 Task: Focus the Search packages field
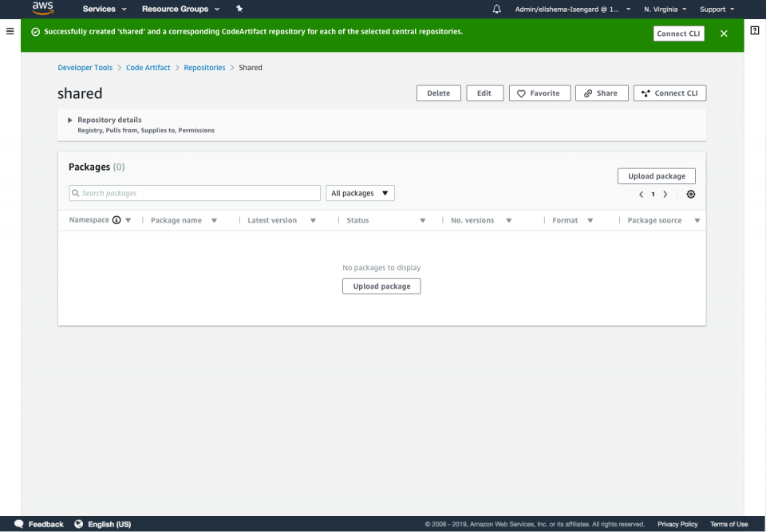click(x=195, y=193)
